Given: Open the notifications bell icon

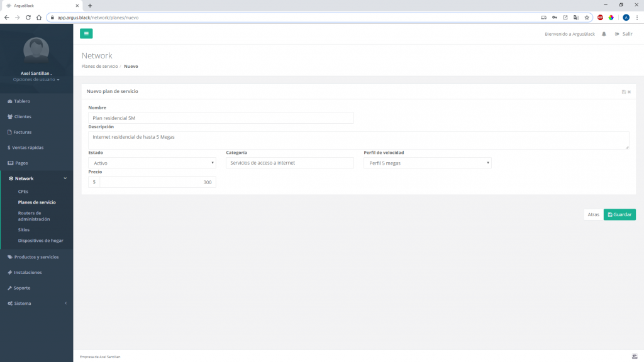Looking at the screenshot, I should [604, 34].
